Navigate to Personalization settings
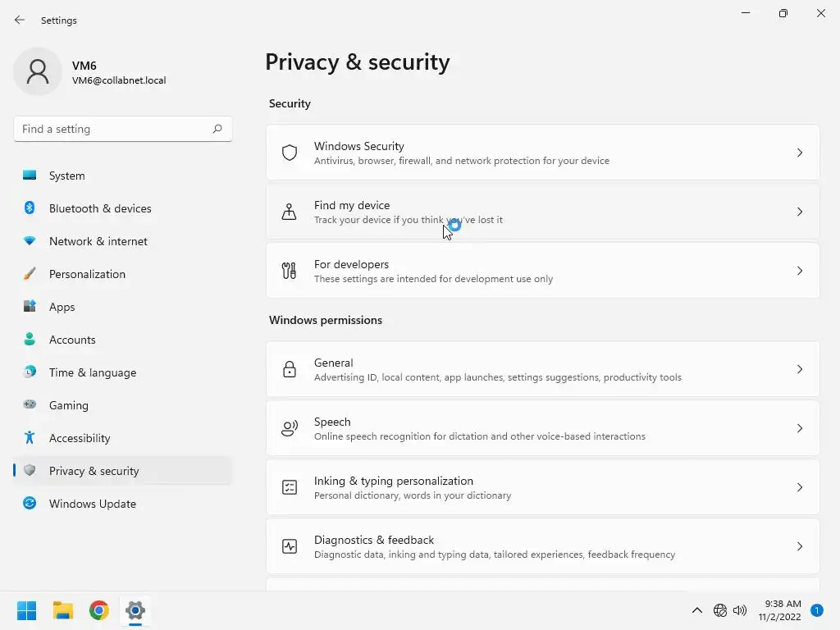Image resolution: width=840 pixels, height=630 pixels. click(x=87, y=274)
